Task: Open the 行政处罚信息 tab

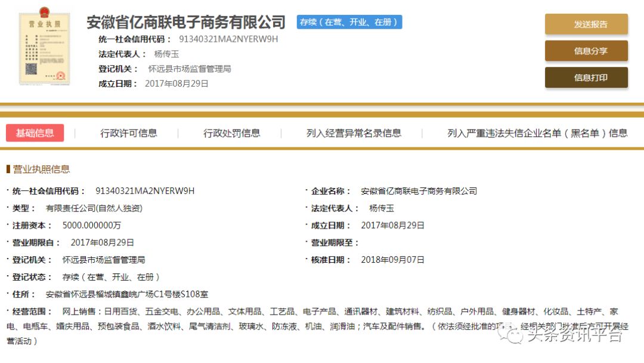Action: click(231, 133)
